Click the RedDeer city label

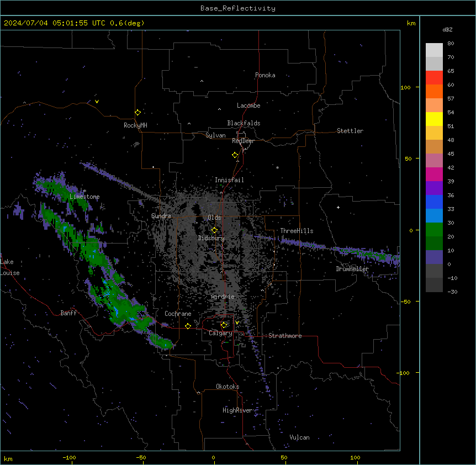point(243,141)
